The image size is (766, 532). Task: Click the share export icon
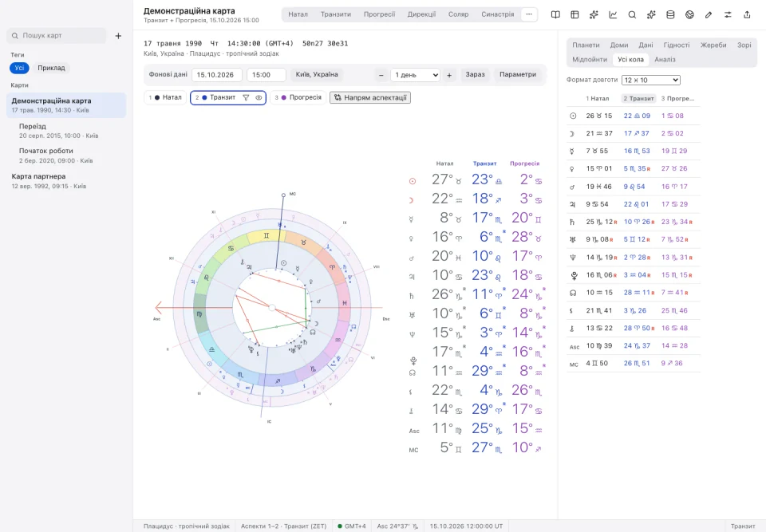click(x=747, y=14)
